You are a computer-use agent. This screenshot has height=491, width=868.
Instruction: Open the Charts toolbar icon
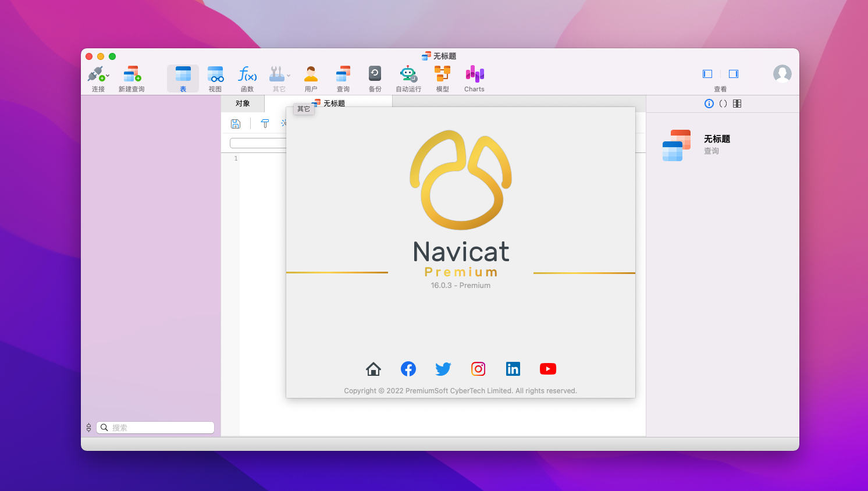(474, 75)
